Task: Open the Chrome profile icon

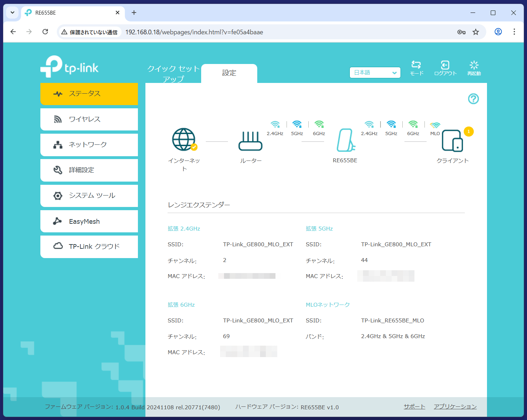Action: click(498, 32)
